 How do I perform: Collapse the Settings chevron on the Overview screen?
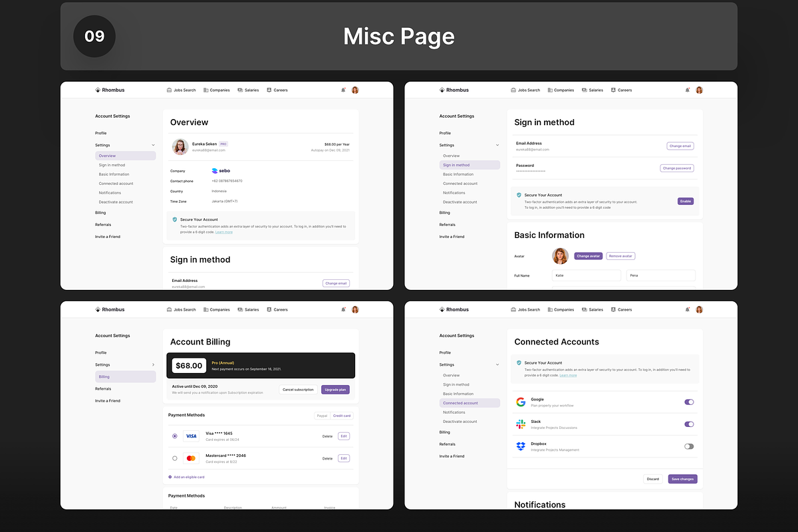click(153, 145)
